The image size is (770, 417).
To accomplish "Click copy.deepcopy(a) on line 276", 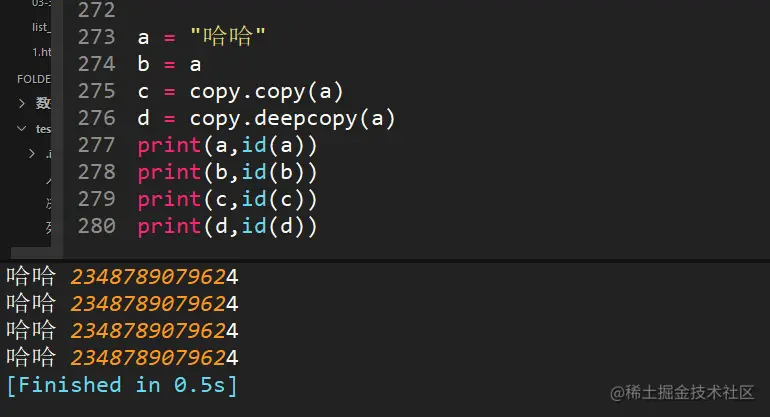I will [x=292, y=119].
